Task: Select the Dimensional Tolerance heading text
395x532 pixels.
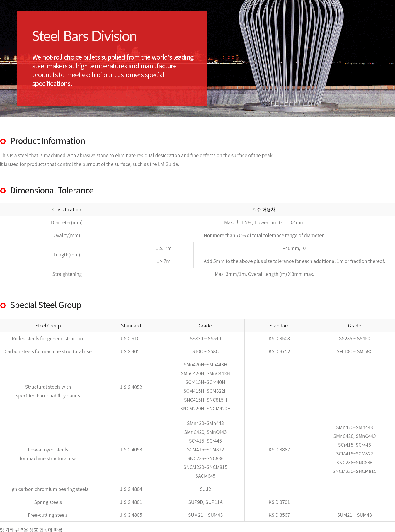Action: 52,191
